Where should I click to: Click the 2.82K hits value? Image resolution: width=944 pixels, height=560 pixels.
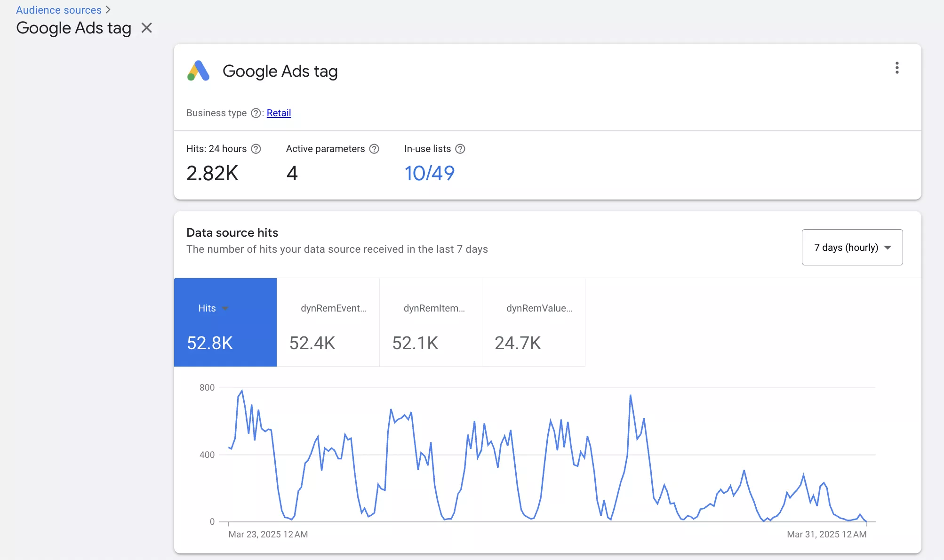click(212, 173)
